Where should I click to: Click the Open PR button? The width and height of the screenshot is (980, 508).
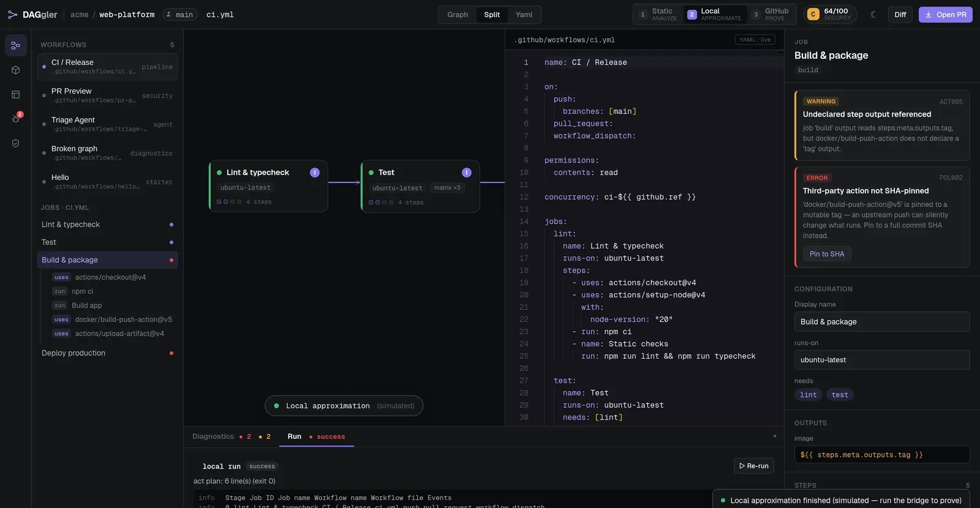(946, 15)
